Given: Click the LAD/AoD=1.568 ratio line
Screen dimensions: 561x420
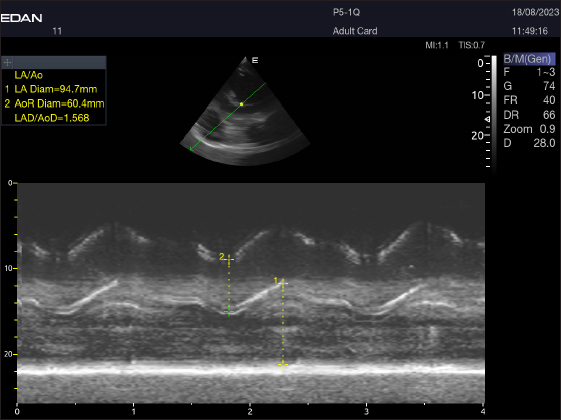Looking at the screenshot, I should tap(52, 118).
